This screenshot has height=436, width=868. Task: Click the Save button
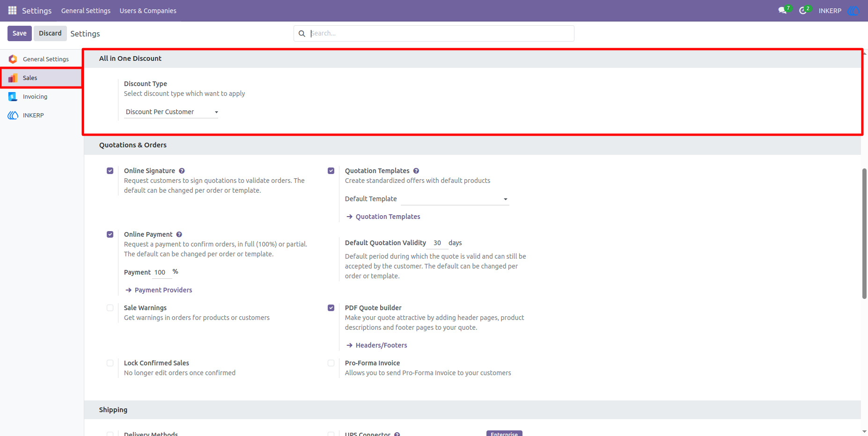click(x=20, y=33)
